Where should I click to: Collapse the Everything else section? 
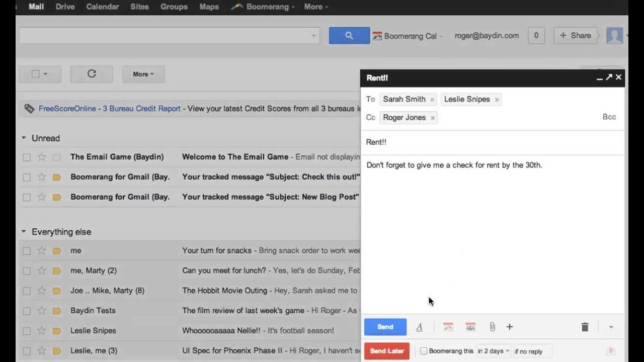pyautogui.click(x=24, y=232)
